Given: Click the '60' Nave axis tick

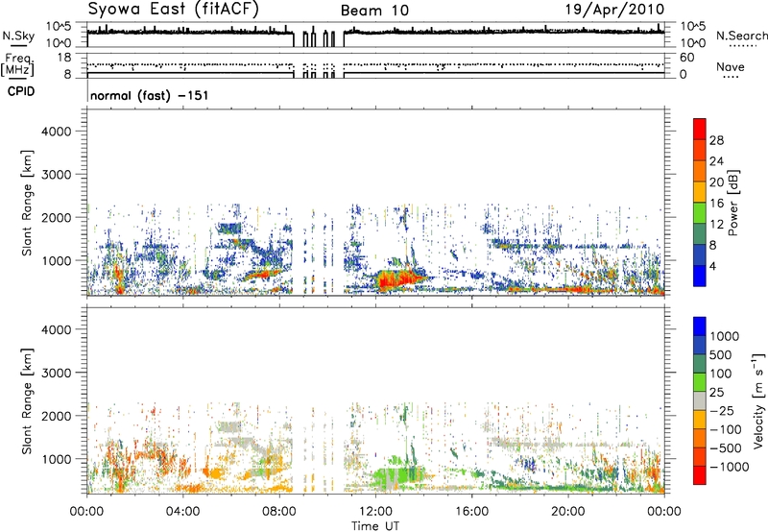Looking at the screenshot, I should (686, 58).
